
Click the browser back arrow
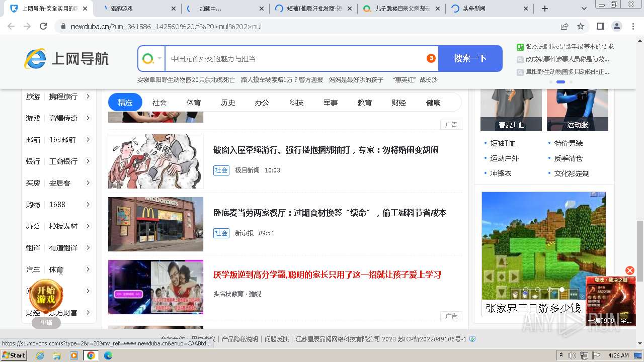pos(11,26)
